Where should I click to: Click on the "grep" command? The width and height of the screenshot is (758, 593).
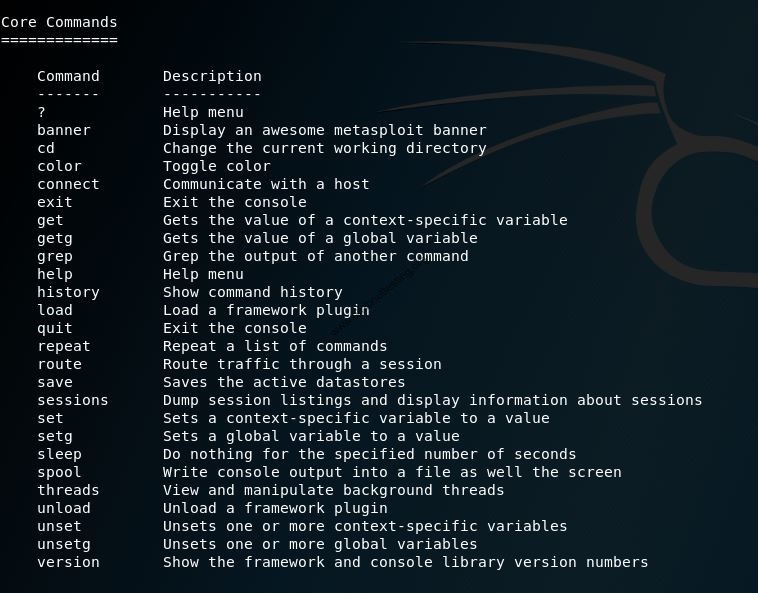(x=55, y=256)
